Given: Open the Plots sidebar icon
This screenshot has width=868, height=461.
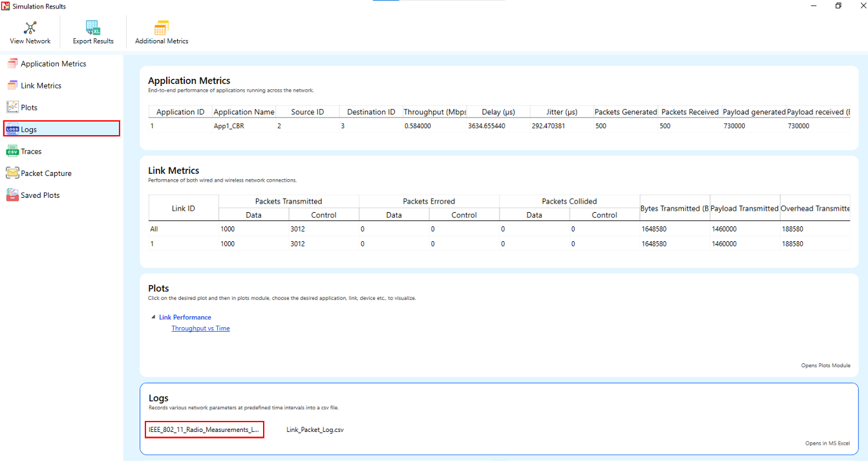Looking at the screenshot, I should (x=12, y=107).
